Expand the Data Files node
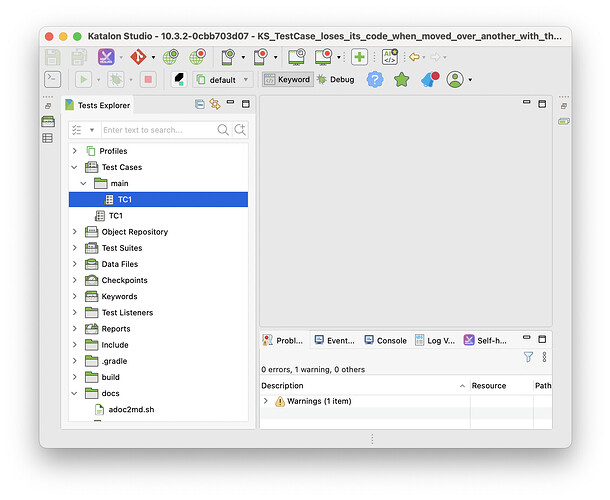 coord(75,264)
